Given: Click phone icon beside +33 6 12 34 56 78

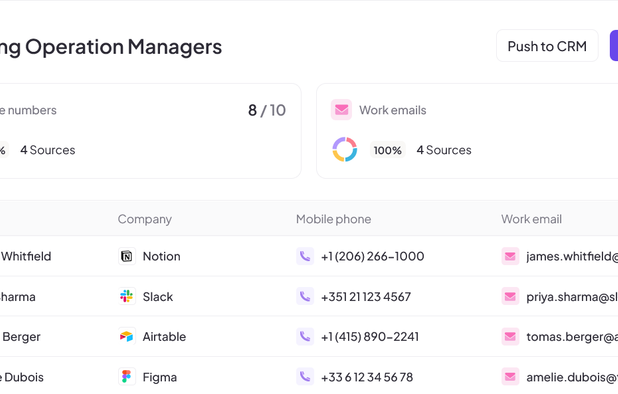Looking at the screenshot, I should coord(305,377).
